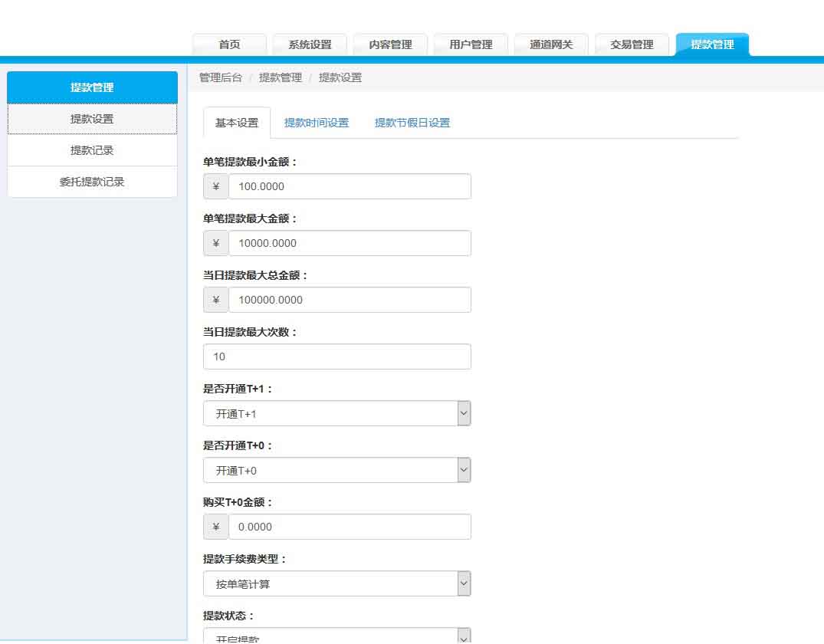
Task: Click the 单笔提款最小金额 input field
Action: point(349,186)
